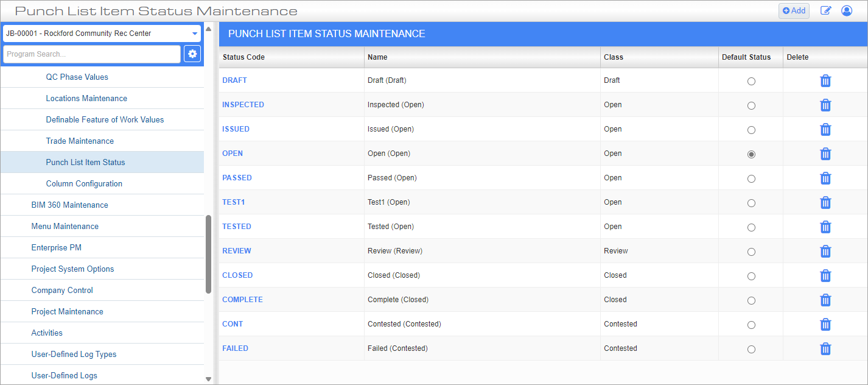868x385 pixels.
Task: Select DRAFT as the default status
Action: [x=751, y=80]
